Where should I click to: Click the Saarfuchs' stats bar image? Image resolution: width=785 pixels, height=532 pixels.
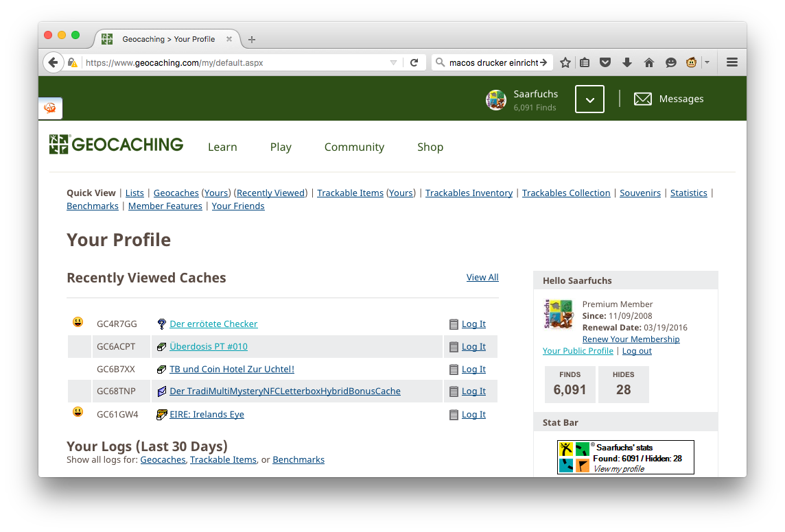click(626, 457)
